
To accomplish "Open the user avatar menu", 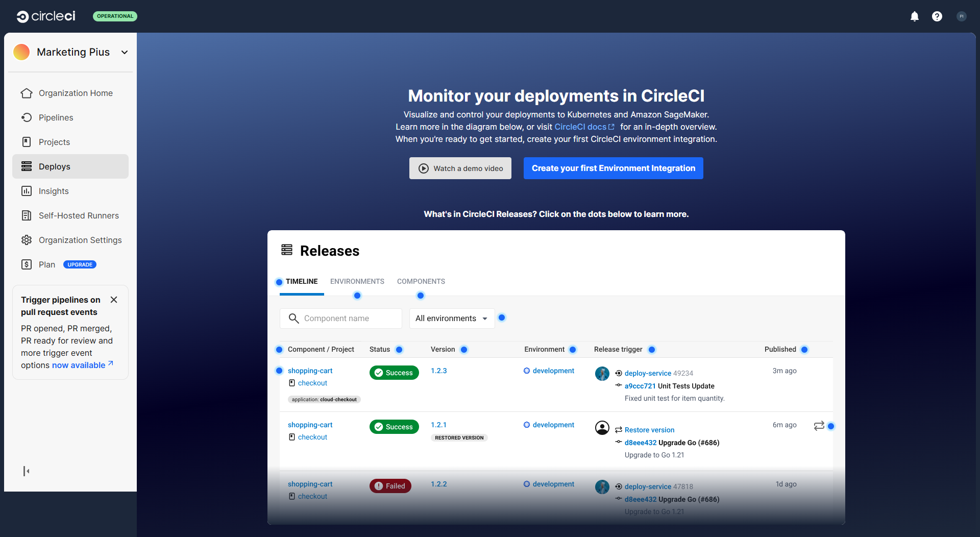I will click(x=961, y=16).
